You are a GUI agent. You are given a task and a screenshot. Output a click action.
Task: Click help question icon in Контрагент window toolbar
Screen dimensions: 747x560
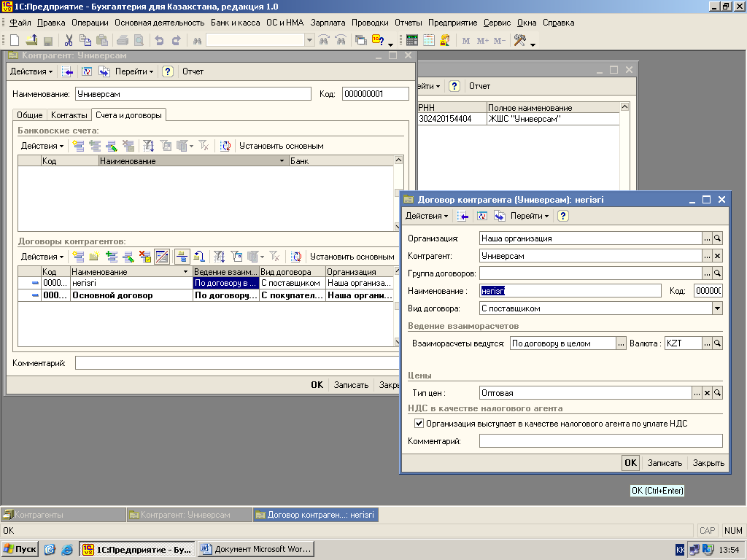tap(167, 71)
